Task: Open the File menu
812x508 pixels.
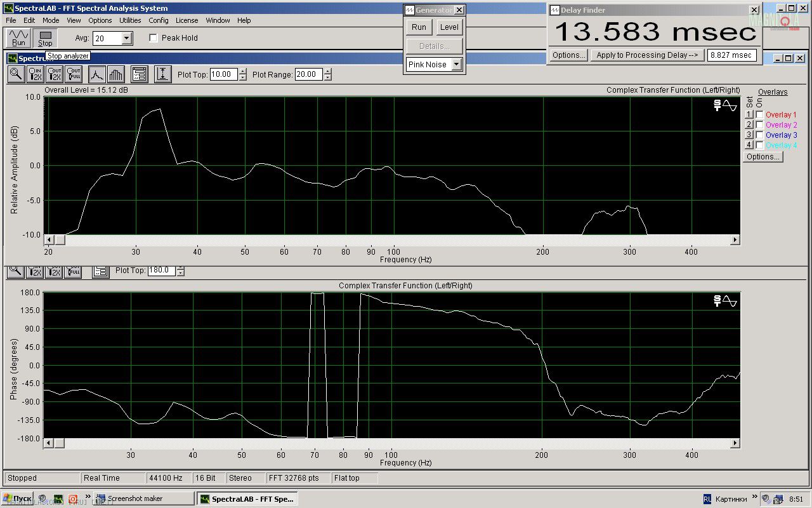Action: [11, 20]
